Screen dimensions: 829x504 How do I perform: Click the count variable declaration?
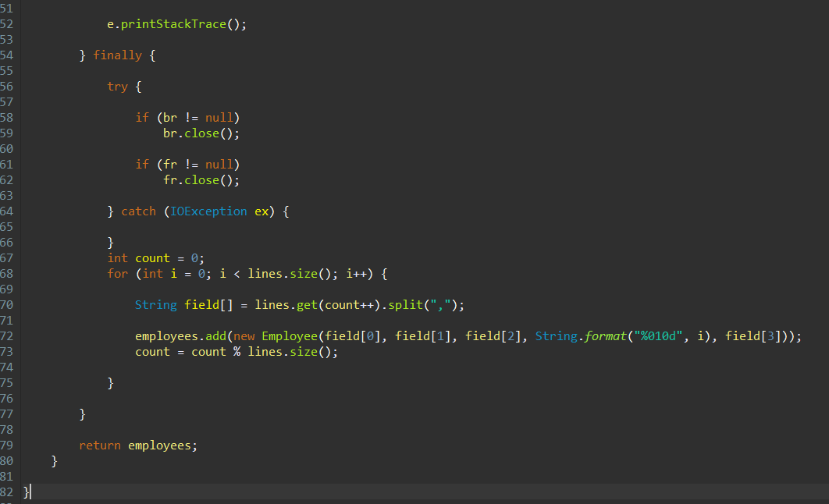(151, 257)
